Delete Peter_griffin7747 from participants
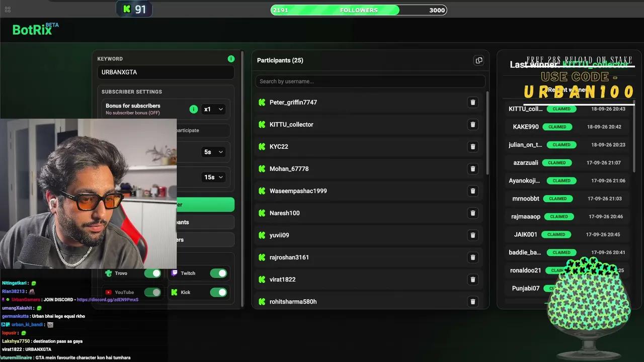The image size is (644, 362). pos(472,103)
